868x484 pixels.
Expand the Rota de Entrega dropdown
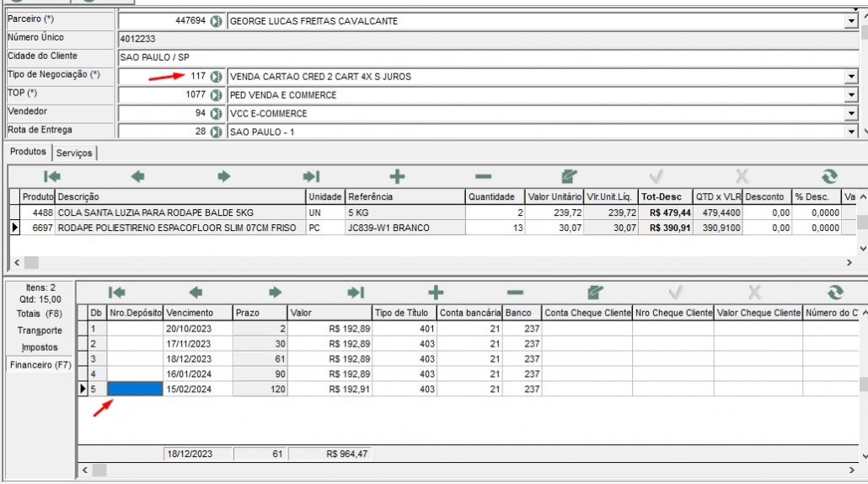(850, 132)
